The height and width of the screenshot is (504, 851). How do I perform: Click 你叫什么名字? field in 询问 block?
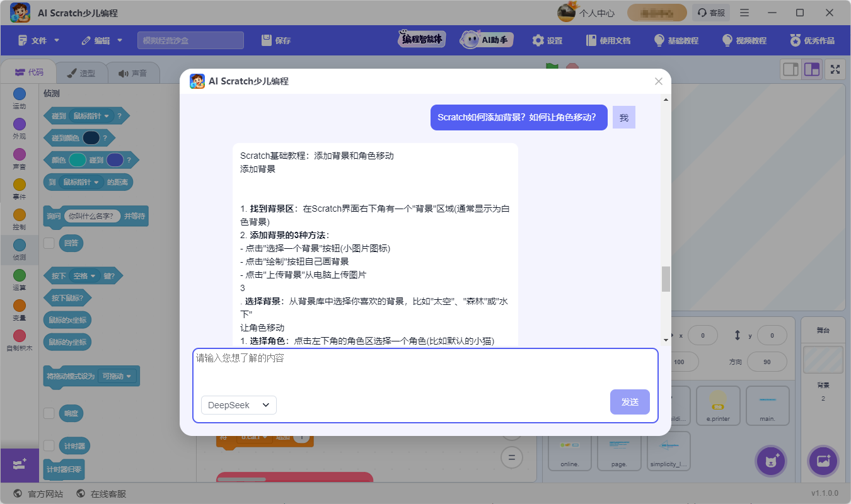pos(92,216)
